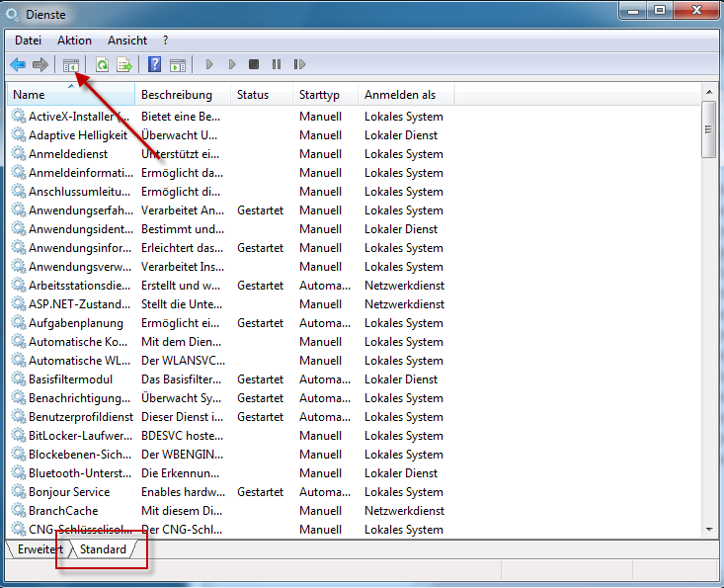724x588 pixels.
Task: Open the Datei menu
Action: pyautogui.click(x=29, y=41)
